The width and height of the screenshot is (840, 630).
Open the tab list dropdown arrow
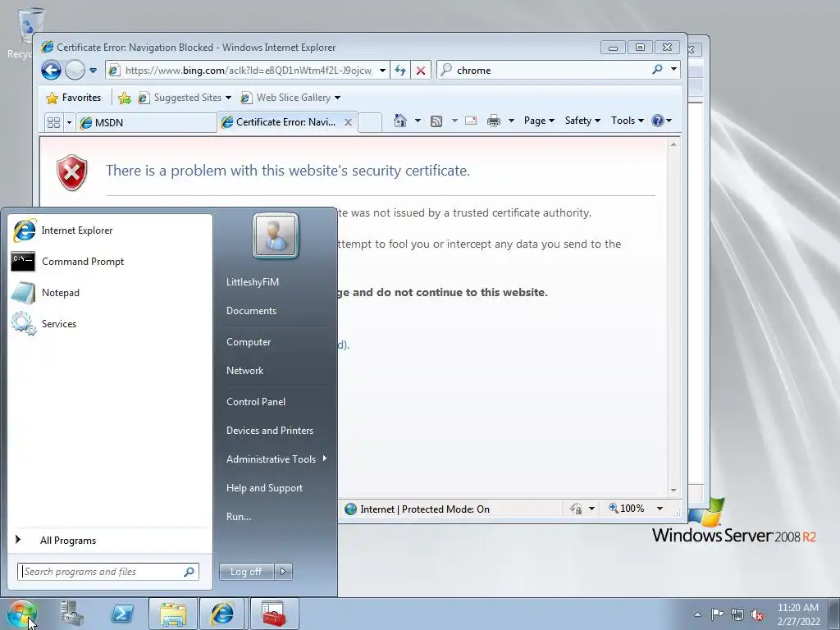pyautogui.click(x=69, y=123)
